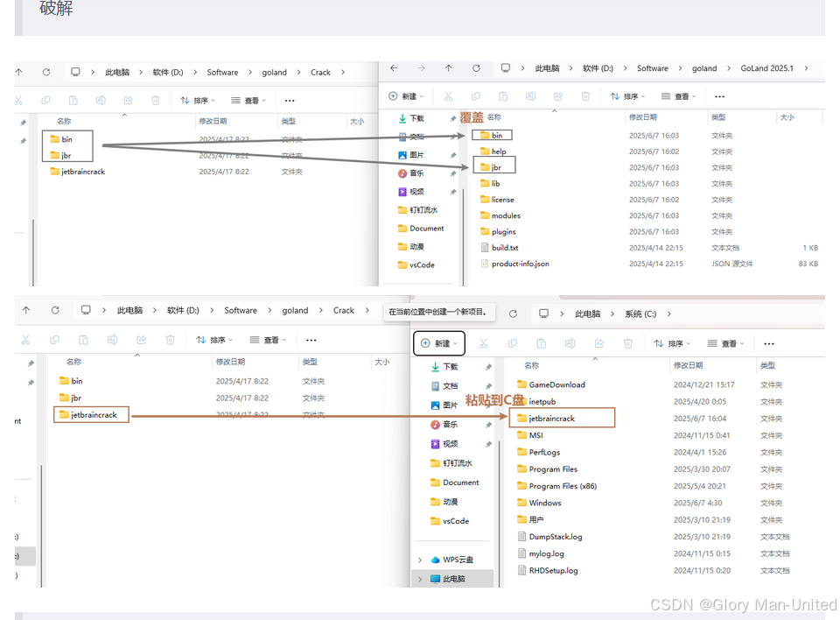Image resolution: width=840 pixels, height=620 pixels.
Task: Click the Delete trash icon in the 系统 (C:) window
Action: (628, 343)
